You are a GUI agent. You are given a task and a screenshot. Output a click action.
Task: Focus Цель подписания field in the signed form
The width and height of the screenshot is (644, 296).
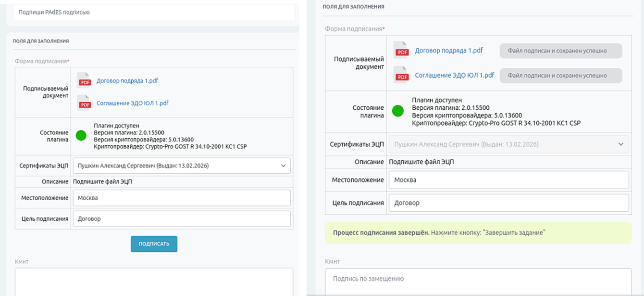click(x=509, y=203)
